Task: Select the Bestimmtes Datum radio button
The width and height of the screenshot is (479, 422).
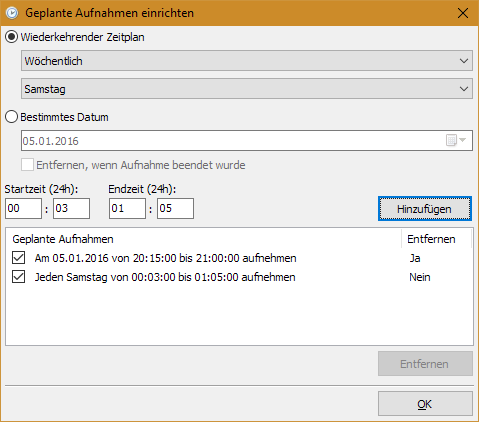Action: point(11,117)
